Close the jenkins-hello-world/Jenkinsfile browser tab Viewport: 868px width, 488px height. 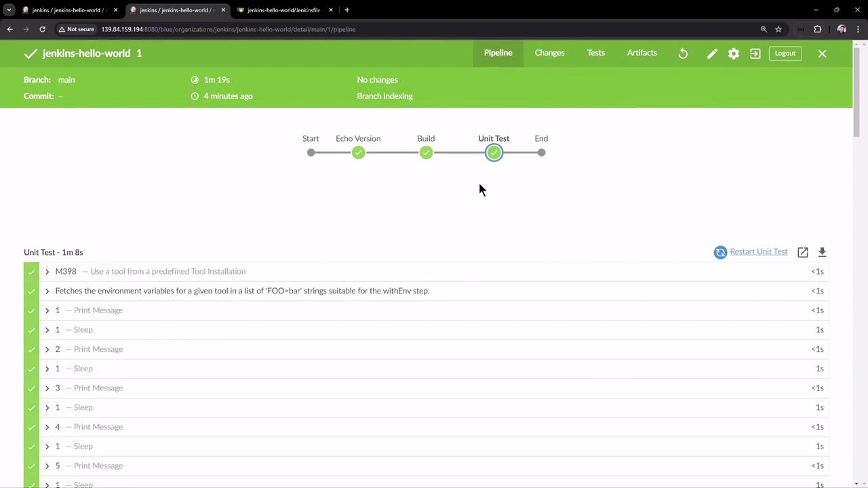[x=331, y=10]
